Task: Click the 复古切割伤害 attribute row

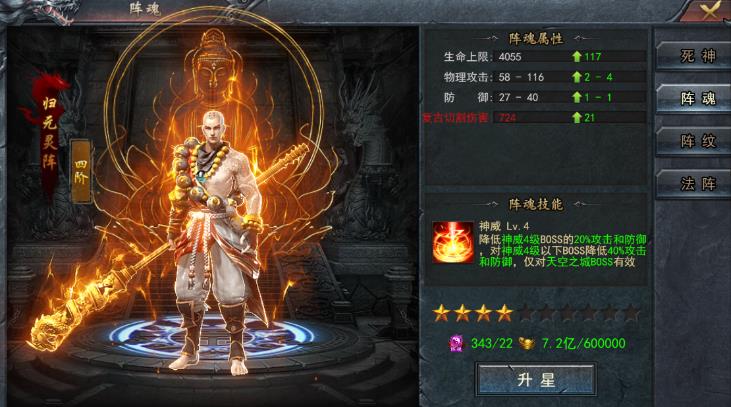Action: 534,117
